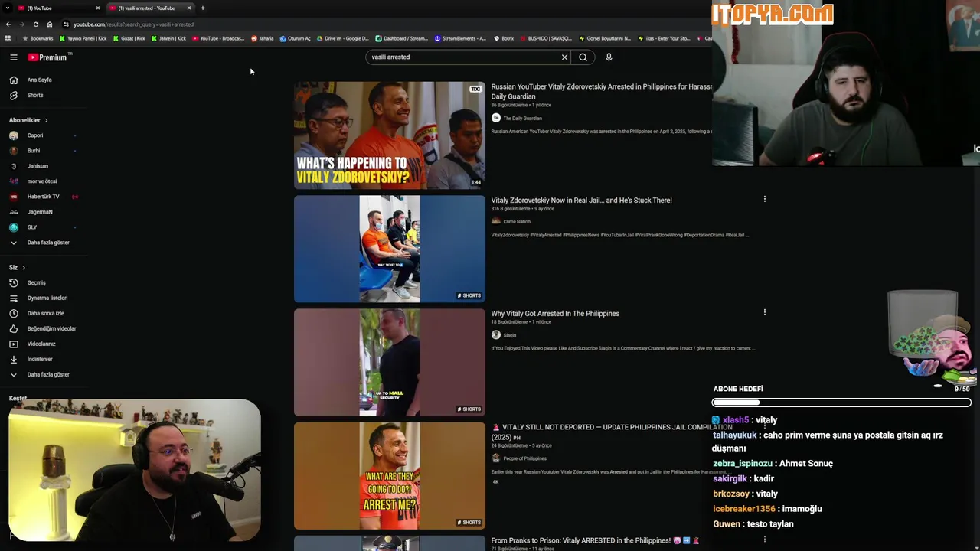Open Beğendiğim videolar thumbs-up icon
980x551 pixels.
(13, 328)
